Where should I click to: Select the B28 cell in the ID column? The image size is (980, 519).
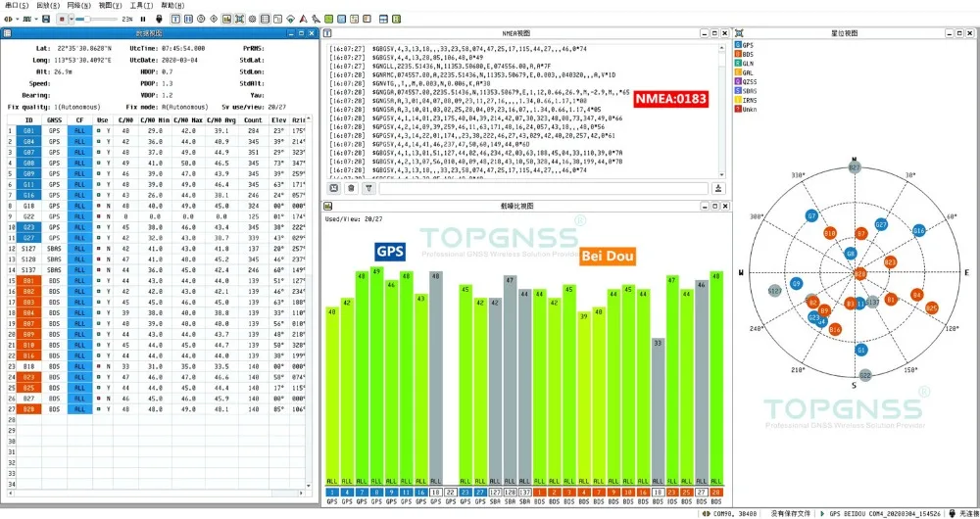pos(28,409)
